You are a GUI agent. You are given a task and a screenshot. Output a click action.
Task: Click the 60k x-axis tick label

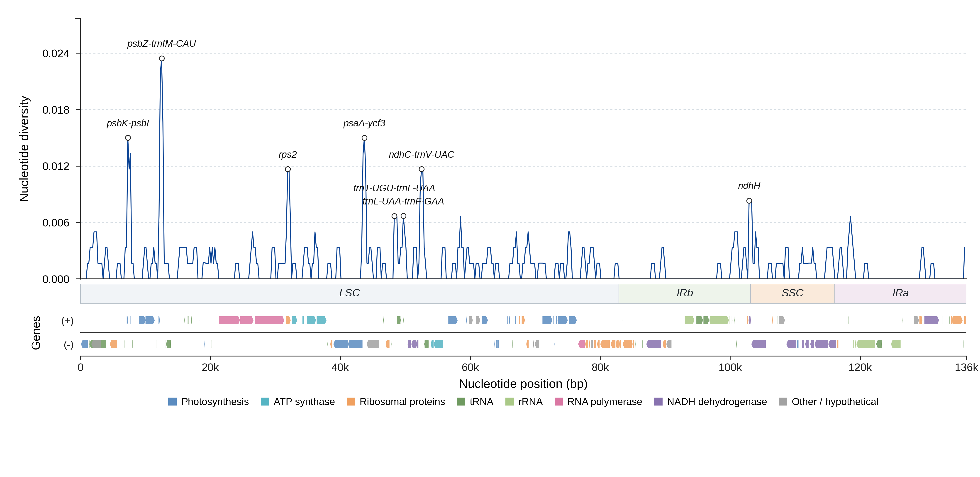[470, 368]
